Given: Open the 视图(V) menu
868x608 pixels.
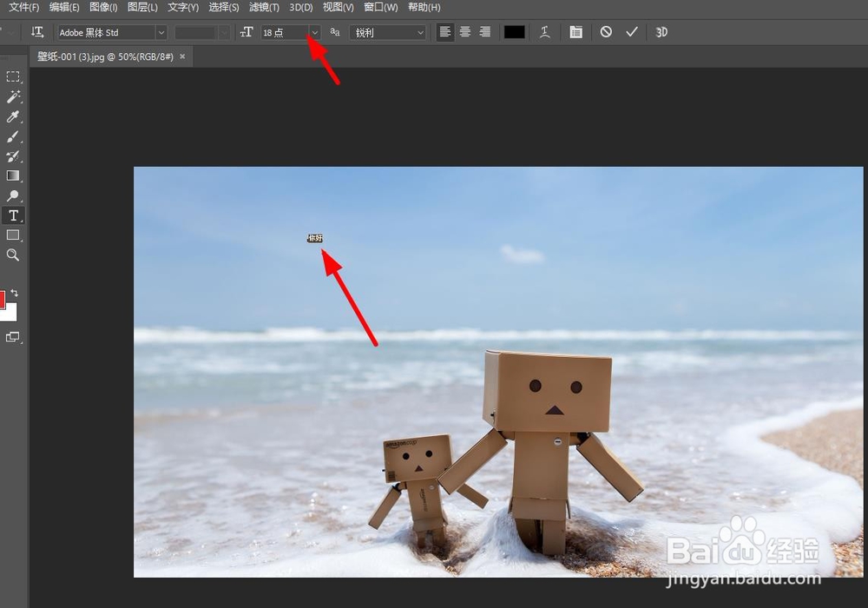Looking at the screenshot, I should click(339, 7).
